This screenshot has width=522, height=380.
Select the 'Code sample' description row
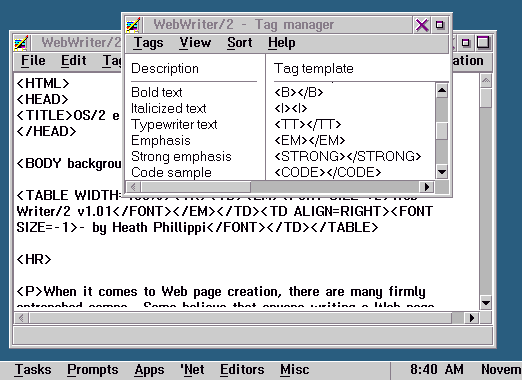(171, 172)
